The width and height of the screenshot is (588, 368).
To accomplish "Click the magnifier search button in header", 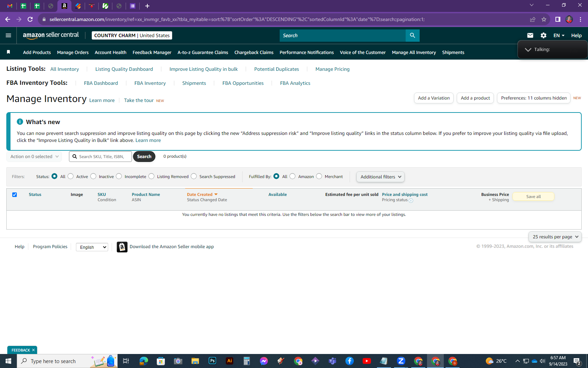I will [x=412, y=35].
